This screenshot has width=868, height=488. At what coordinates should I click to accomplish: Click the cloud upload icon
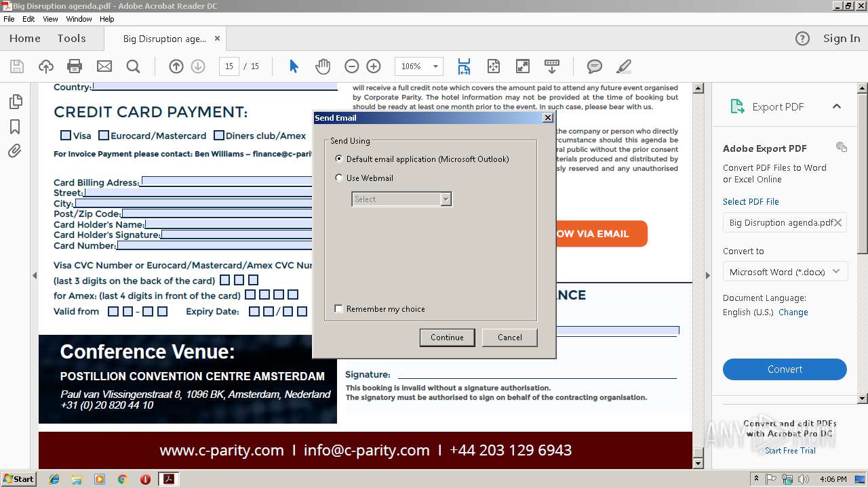click(x=45, y=66)
